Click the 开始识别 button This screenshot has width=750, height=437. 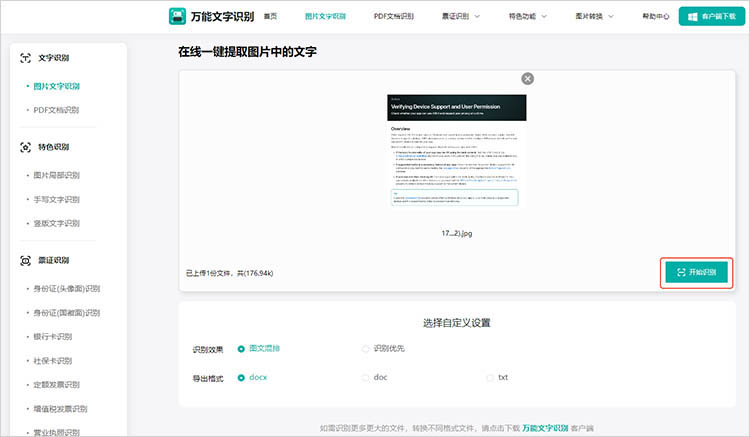[696, 273]
